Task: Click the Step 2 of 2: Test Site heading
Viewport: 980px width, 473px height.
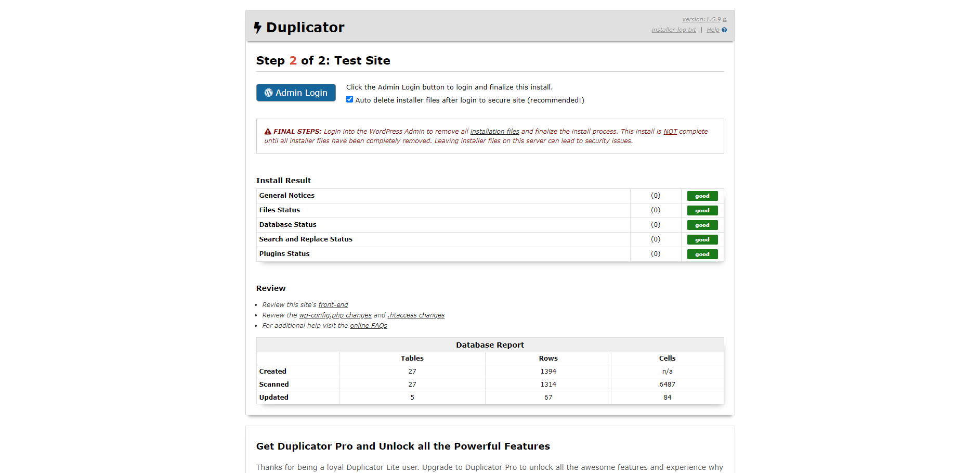Action: pos(323,60)
